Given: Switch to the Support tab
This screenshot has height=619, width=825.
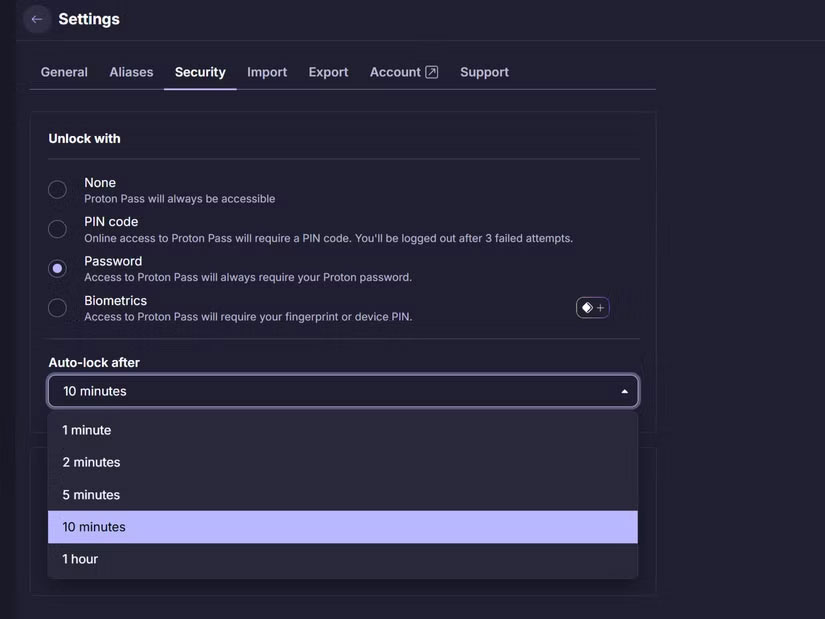Looking at the screenshot, I should (x=484, y=72).
